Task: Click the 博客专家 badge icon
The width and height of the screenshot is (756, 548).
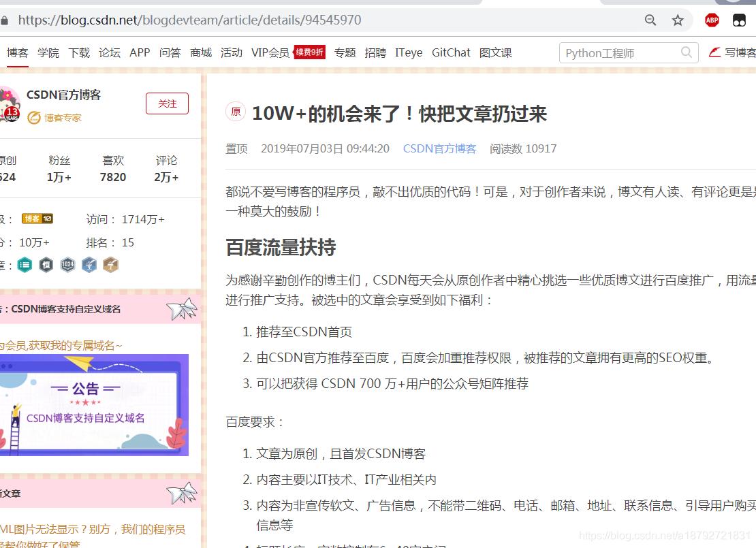Action: (34, 118)
